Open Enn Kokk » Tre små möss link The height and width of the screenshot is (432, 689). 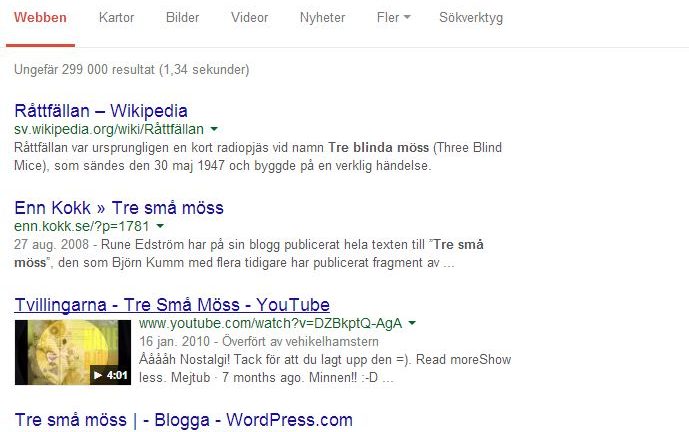pos(119,208)
